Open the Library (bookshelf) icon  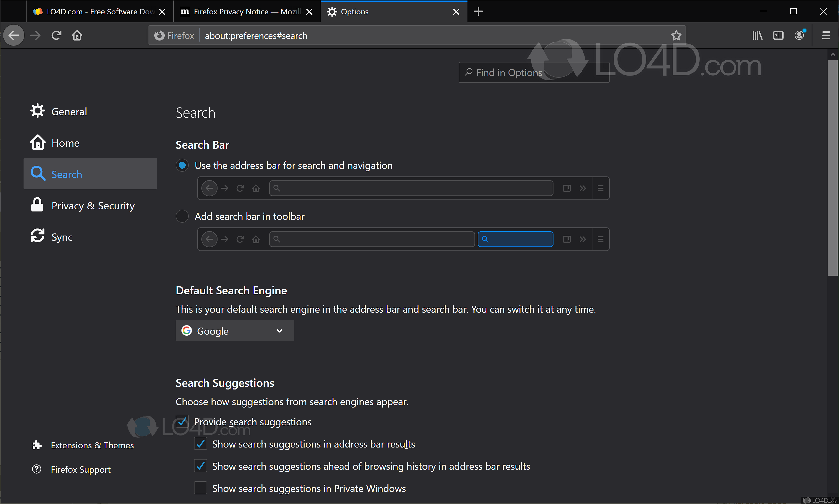757,35
